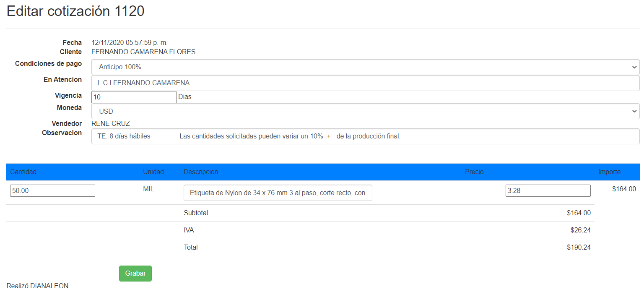Select the Cantidad 50.00 input box
Viewport: 644px width, 292px height.
(52, 190)
